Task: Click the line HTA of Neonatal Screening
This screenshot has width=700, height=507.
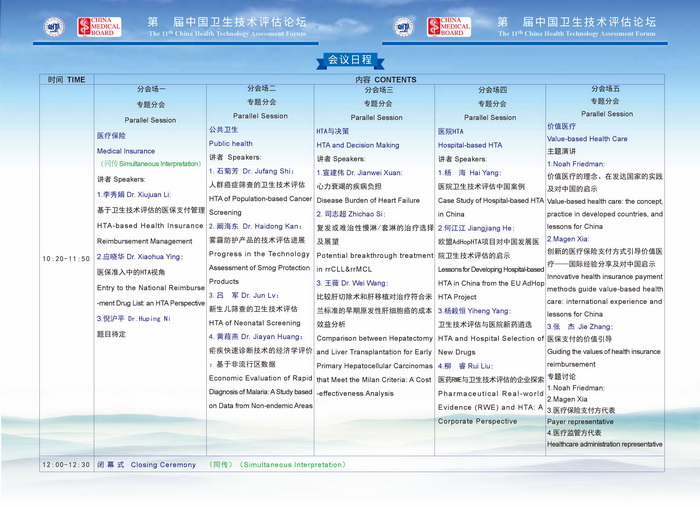Action: point(254,323)
